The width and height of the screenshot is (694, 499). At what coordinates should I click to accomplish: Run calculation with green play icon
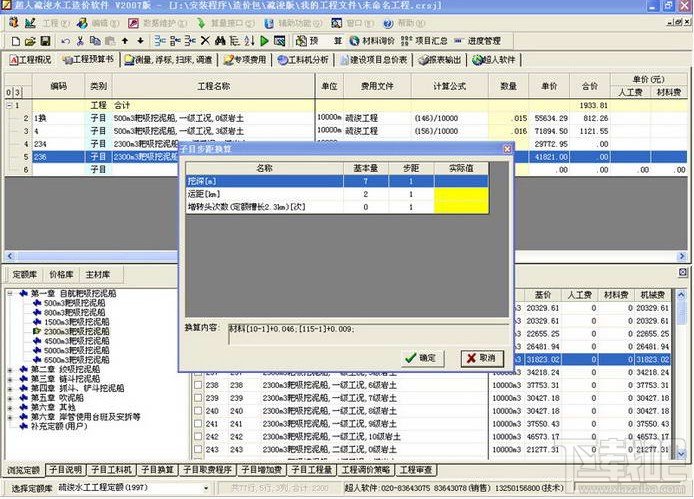(264, 41)
